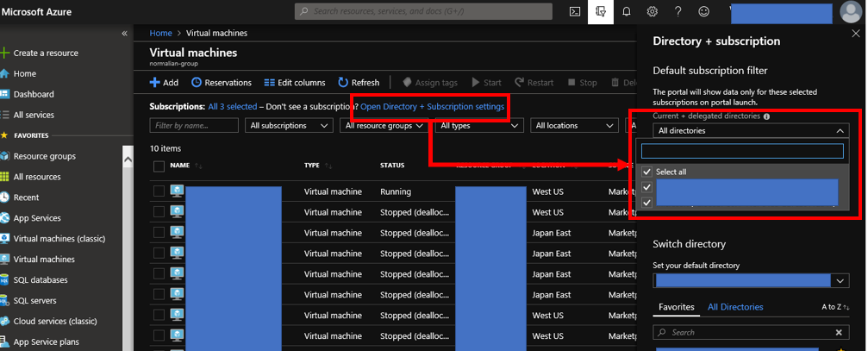Image resolution: width=868 pixels, height=351 pixels.
Task: Open the All resource groups dropdown
Action: pyautogui.click(x=384, y=126)
